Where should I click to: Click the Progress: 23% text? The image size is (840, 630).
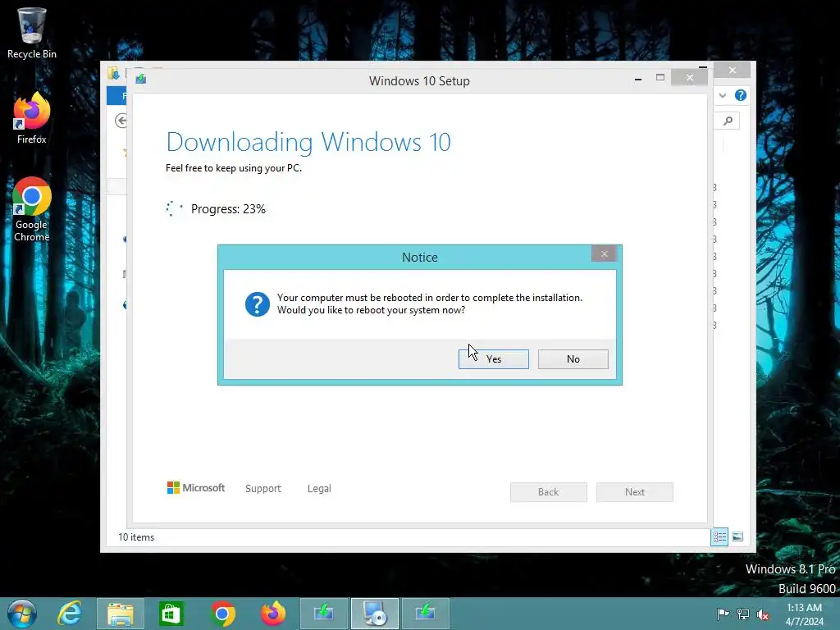point(228,209)
